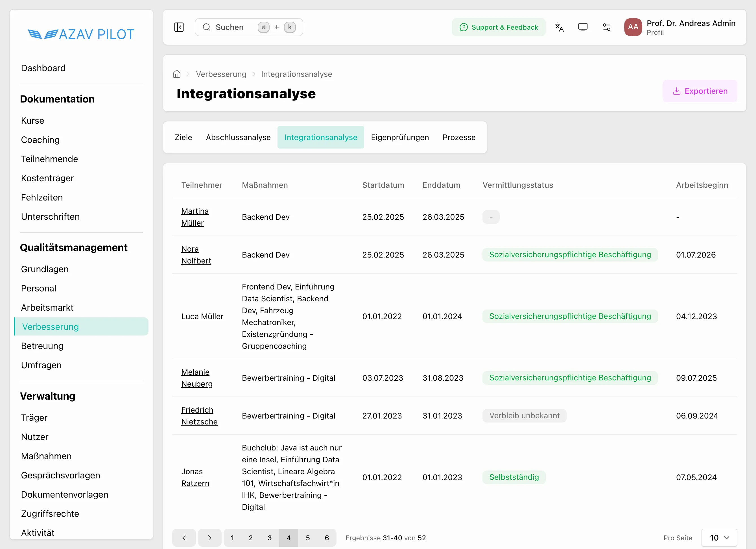Click the AZAV PILOT logo

click(81, 34)
